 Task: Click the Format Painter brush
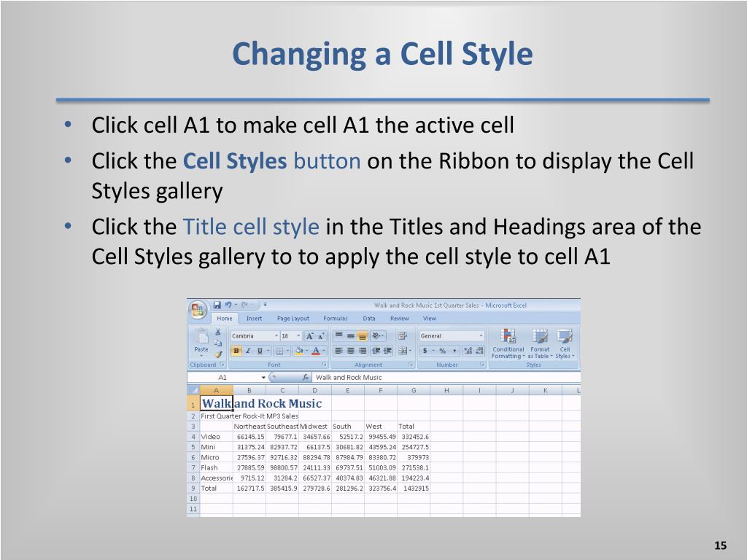218,354
